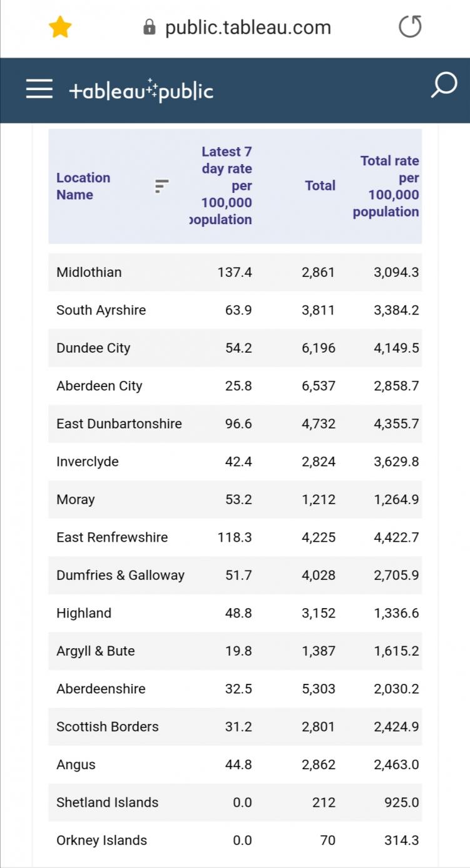Tap the address bar padlock icon
Image resolution: width=470 pixels, height=868 pixels.
click(150, 27)
